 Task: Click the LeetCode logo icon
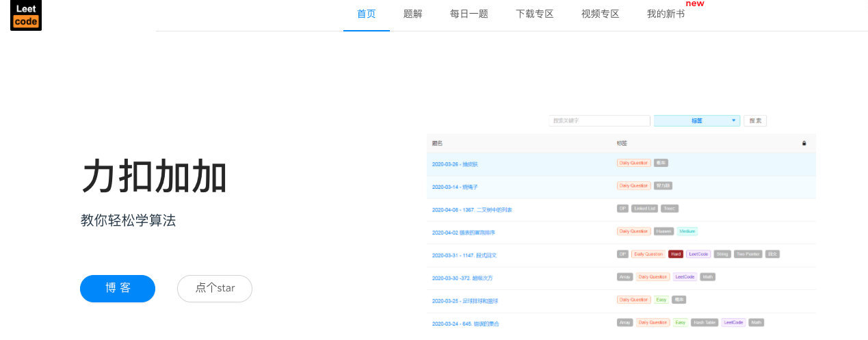[x=26, y=15]
